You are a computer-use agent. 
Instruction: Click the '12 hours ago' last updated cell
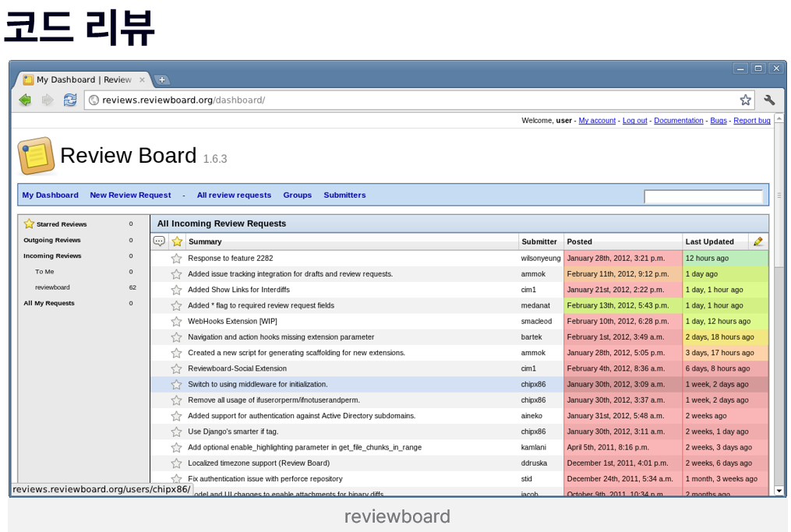click(725, 258)
